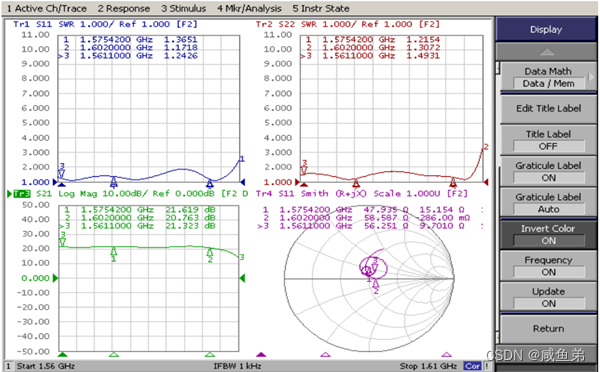Click the warning exclamation icon beside Cor
This screenshot has width=600, height=372.
487,366
